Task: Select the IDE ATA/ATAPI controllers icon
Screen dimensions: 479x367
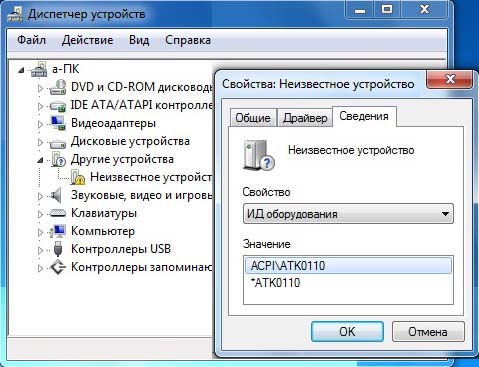Action: [57, 106]
